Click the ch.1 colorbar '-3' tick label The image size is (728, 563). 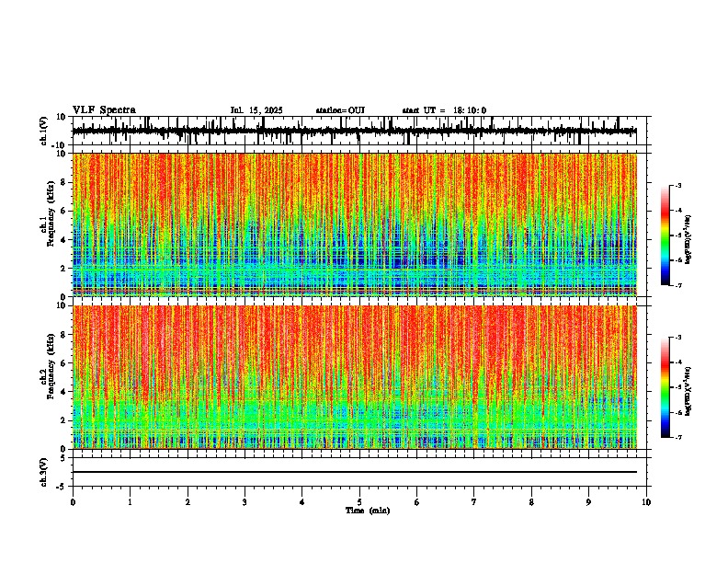[x=677, y=185]
